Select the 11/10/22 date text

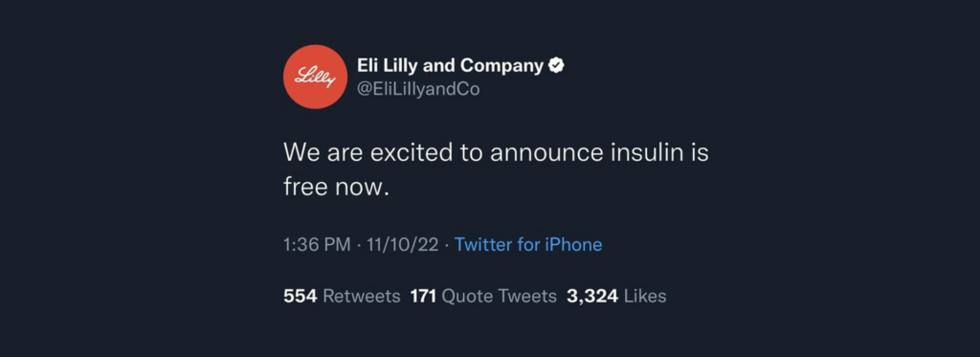(x=403, y=244)
